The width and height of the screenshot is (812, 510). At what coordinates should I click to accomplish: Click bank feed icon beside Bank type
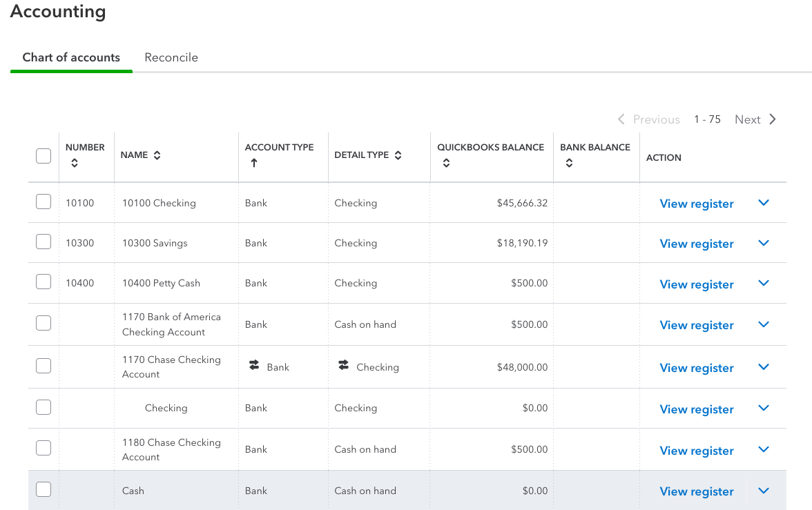coord(254,366)
